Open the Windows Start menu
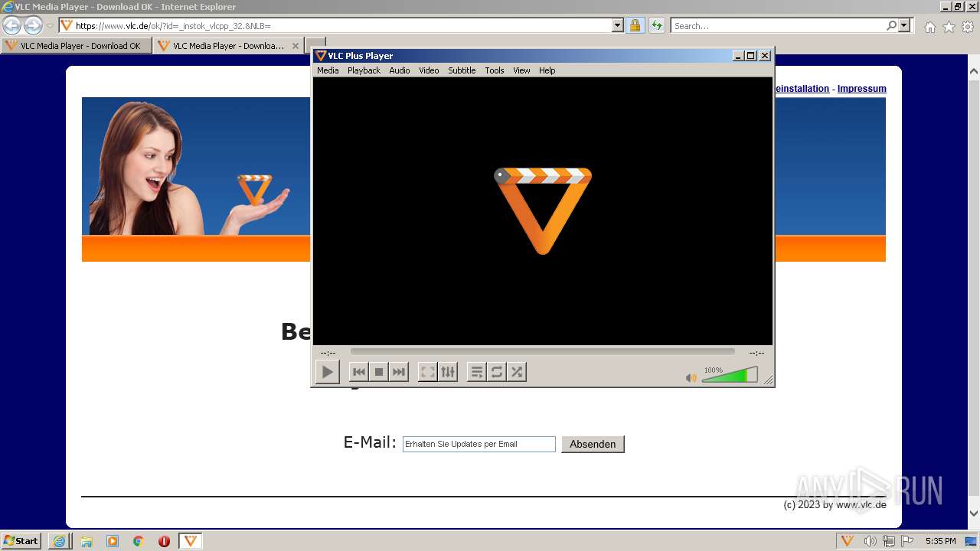 click(x=21, y=541)
